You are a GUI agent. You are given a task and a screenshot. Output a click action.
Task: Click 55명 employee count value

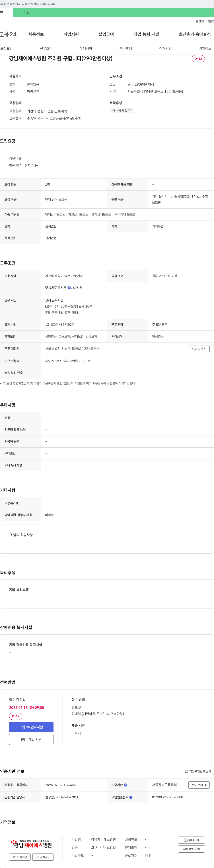pyautogui.click(x=148, y=856)
